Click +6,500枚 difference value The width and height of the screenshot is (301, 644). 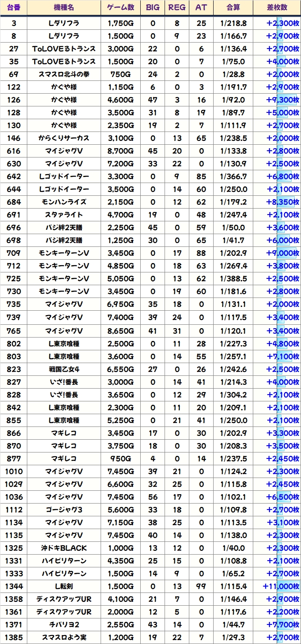282,497
